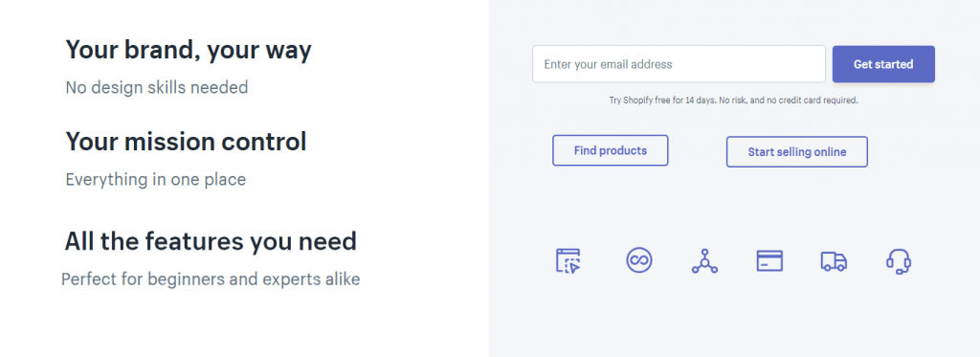Screen dimensions: 980x357
Task: Click the headset customer support icon
Action: (899, 261)
